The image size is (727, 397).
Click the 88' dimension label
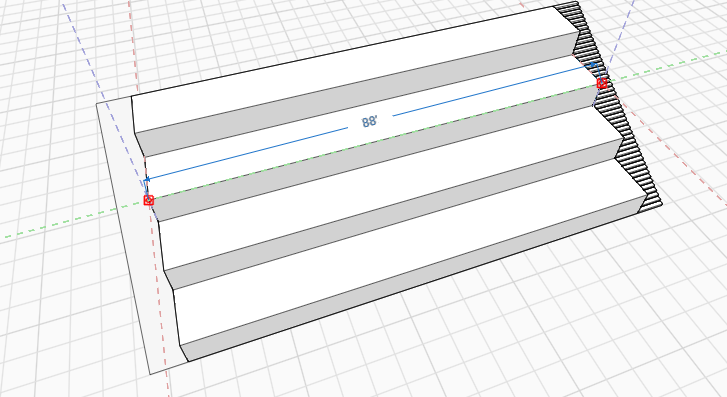(x=370, y=122)
